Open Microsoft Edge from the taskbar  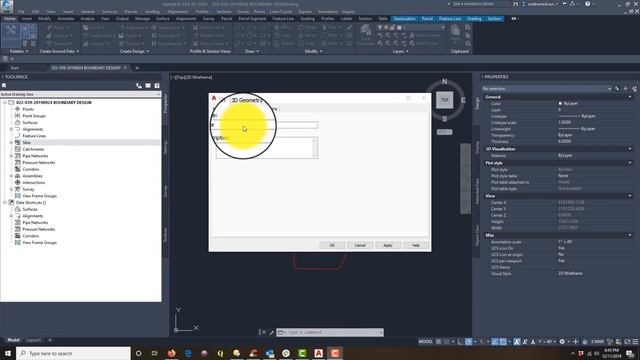(x=188, y=353)
